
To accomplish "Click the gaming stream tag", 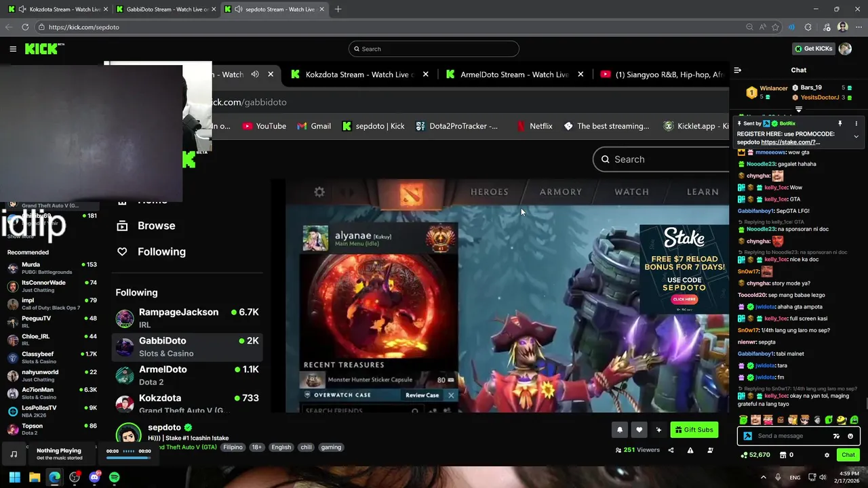I will pos(331,447).
